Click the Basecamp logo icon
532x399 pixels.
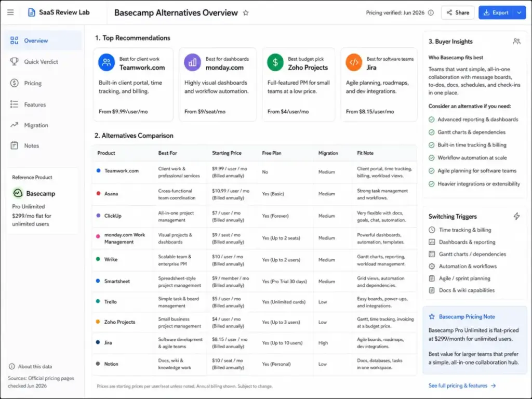(x=18, y=193)
